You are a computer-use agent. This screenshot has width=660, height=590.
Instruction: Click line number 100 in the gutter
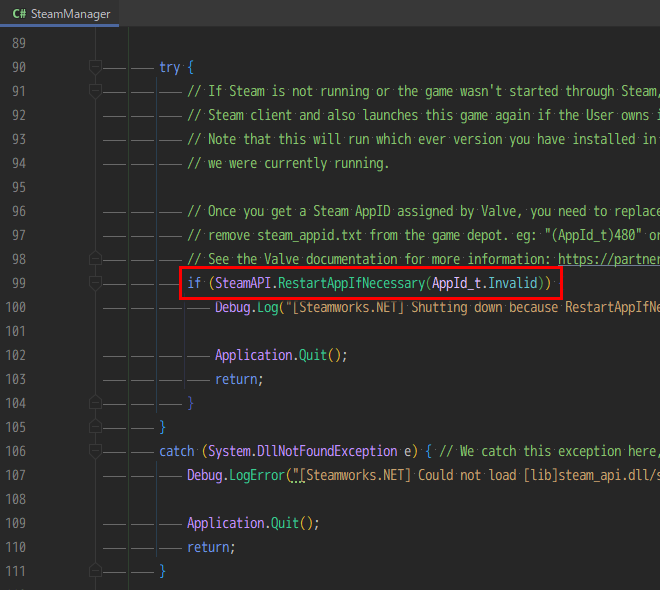[x=16, y=307]
